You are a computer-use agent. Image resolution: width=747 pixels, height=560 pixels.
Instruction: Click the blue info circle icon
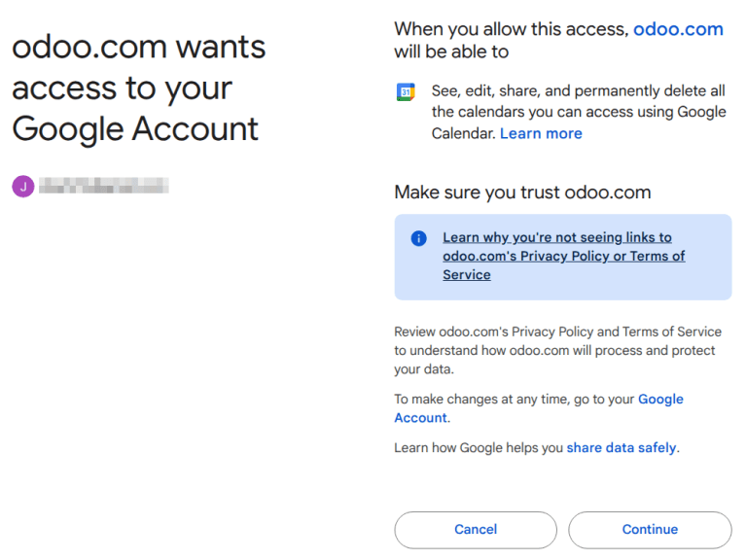(418, 238)
